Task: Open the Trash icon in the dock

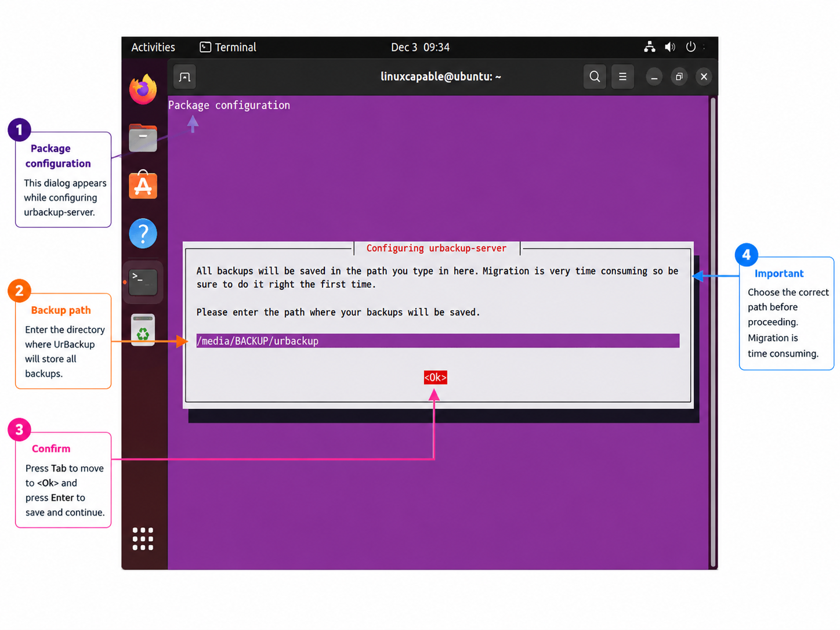Action: 143,330
